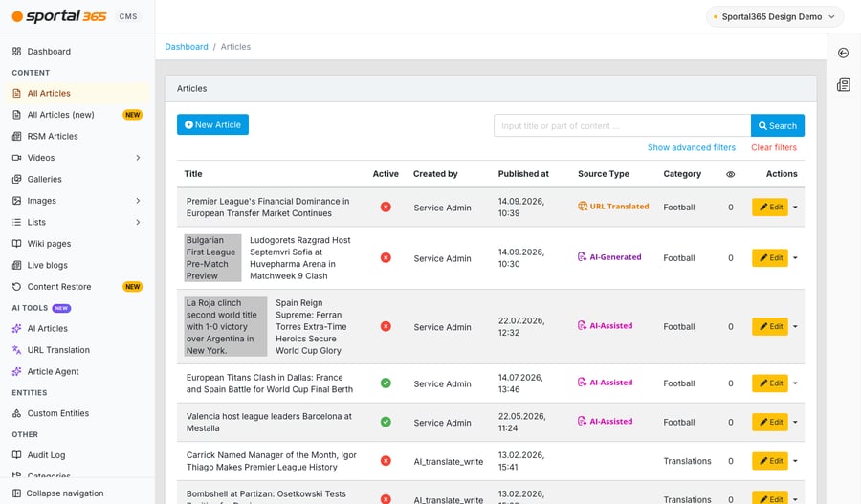Edit the Ludogorets Razgrad Host Septemvri article
The height and width of the screenshot is (504, 861).
(770, 257)
